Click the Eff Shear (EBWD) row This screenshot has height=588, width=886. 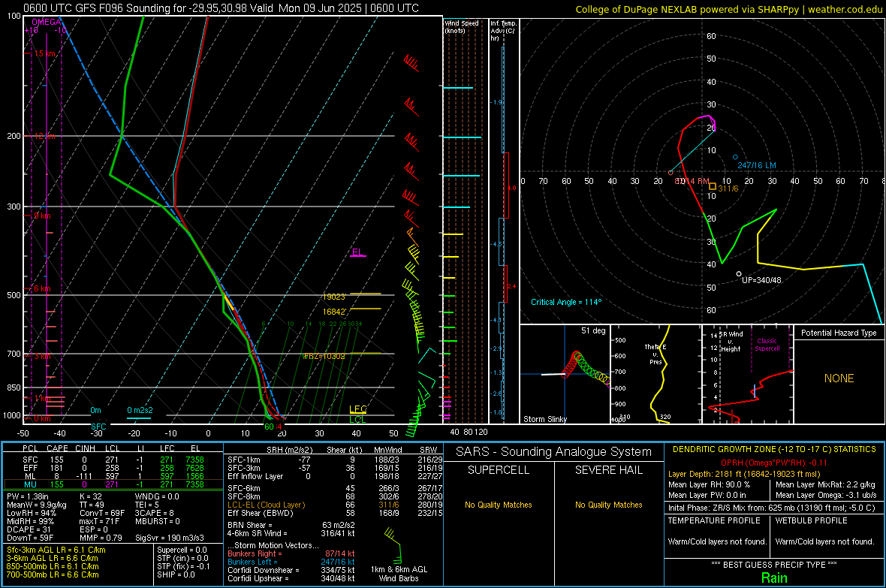click(335, 514)
